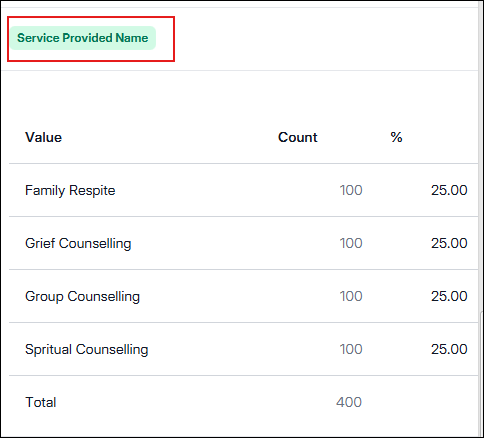Click the Spritual Counselling count of 100

point(351,349)
